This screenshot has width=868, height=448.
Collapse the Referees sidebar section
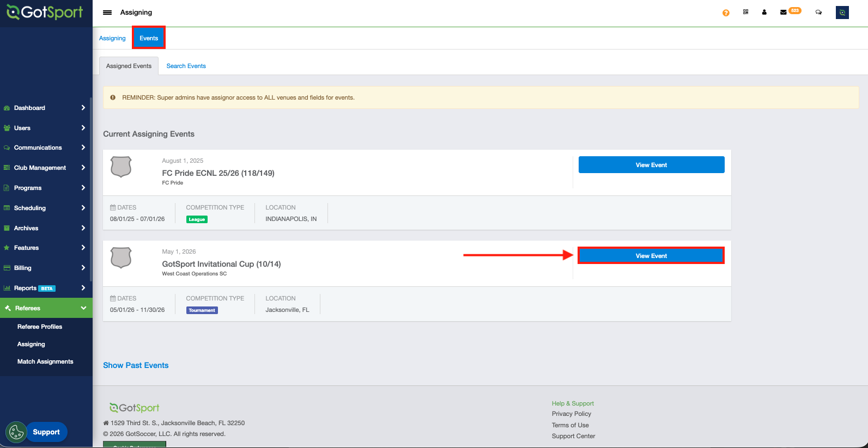pyautogui.click(x=46, y=308)
